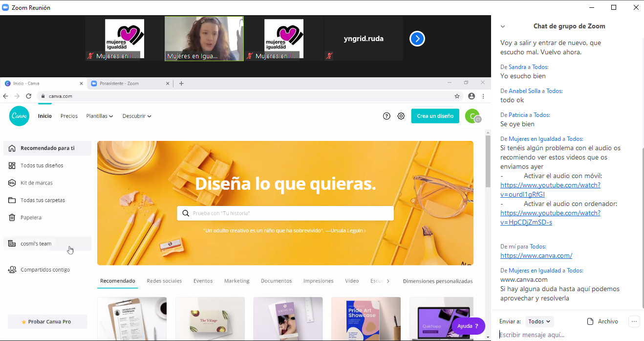Screen dimensions: 644x341
Task: Bookmark the page with the star icon
Action: coord(457,96)
